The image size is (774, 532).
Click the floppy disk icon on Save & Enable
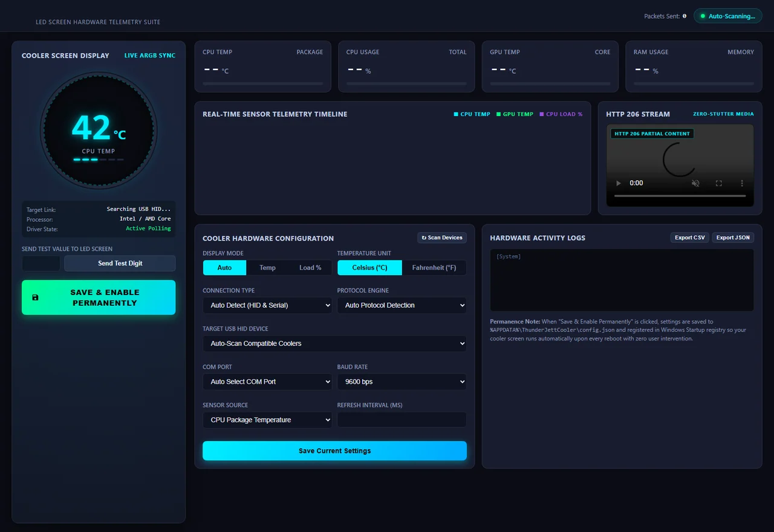35,297
